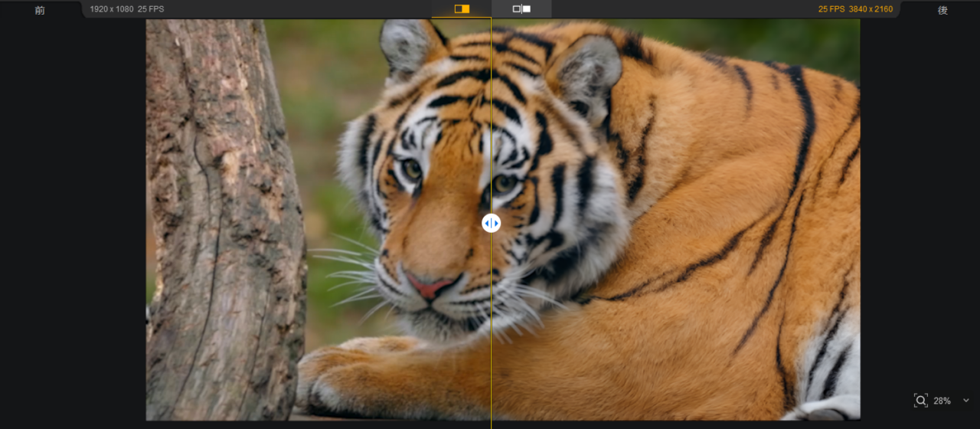Click the tiger's nose in the preview
Image resolution: width=980 pixels, height=429 pixels.
[430, 287]
